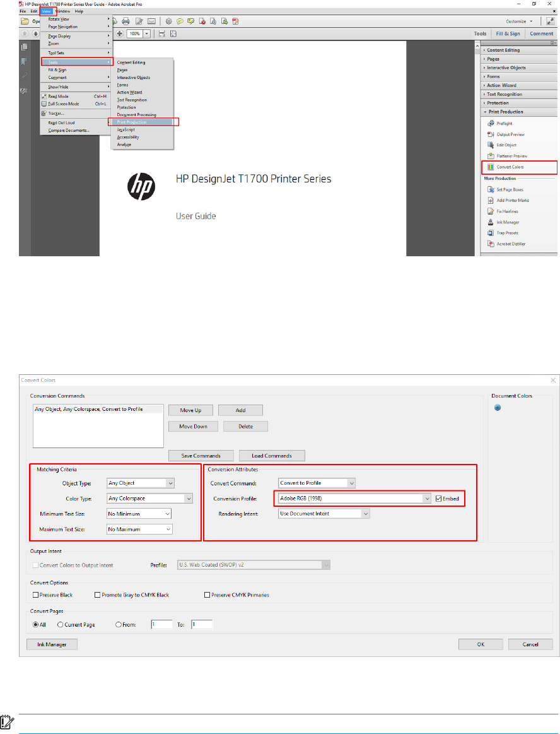Check Preserve CMYK Primaries
The image size is (560, 734).
coord(207,595)
